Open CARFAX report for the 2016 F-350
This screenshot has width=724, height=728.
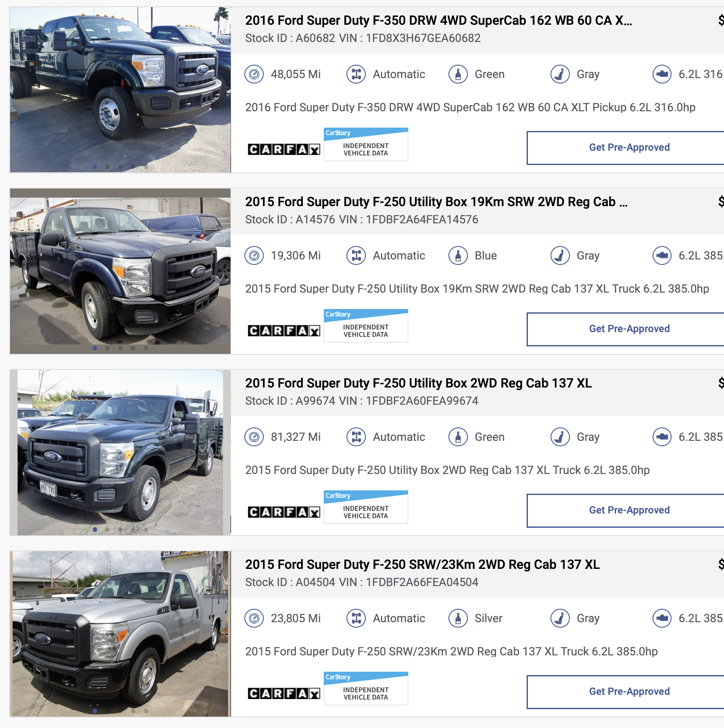point(284,149)
